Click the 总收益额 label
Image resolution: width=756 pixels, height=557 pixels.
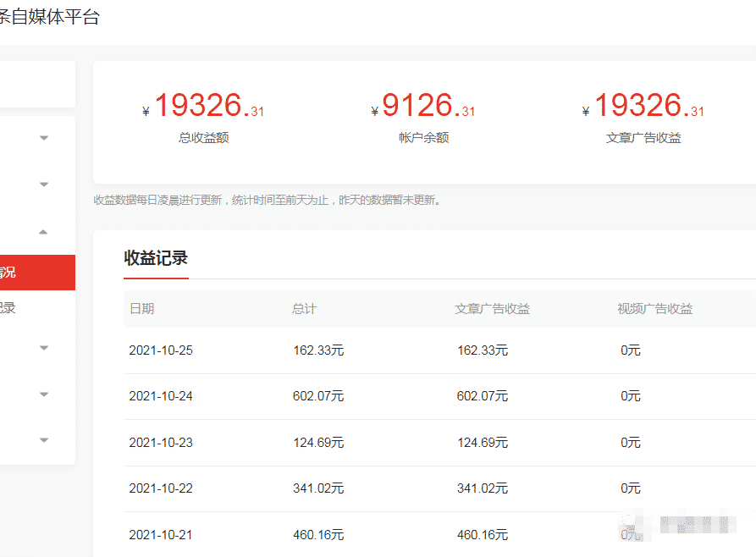click(203, 138)
